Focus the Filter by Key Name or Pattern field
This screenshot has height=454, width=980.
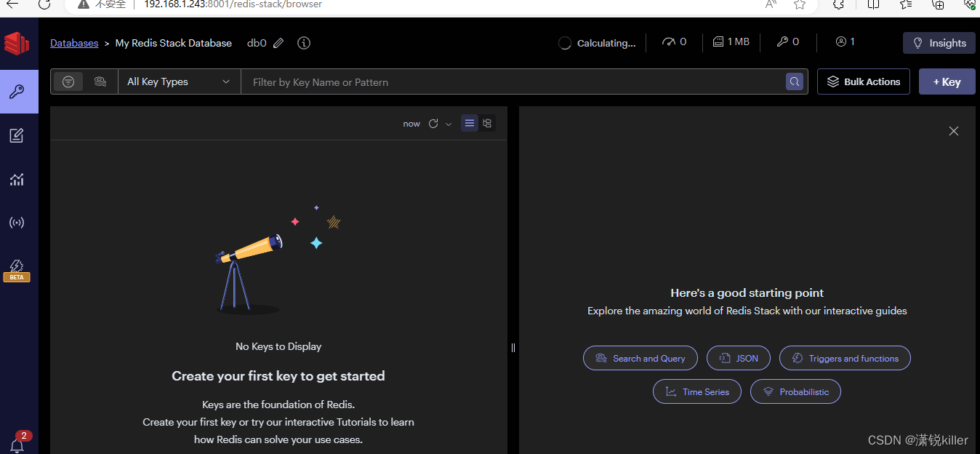point(513,81)
